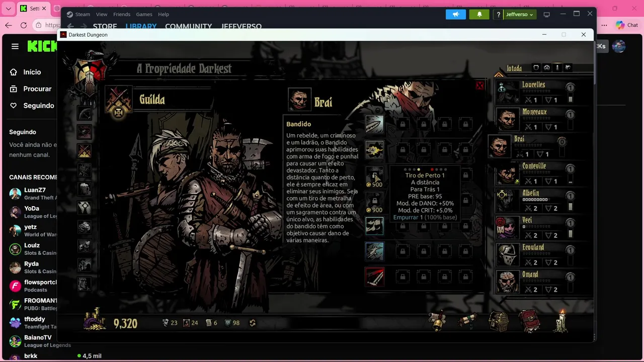The width and height of the screenshot is (644, 362).
Task: Open the crossed-swords Guild icon in building sidebar
Action: (85, 150)
